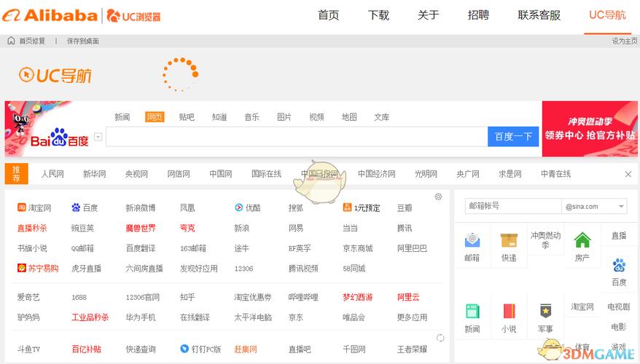Click the 苏宁易购 icon link
Image resolution: width=640 pixels, height=364 pixels.
[x=38, y=268]
